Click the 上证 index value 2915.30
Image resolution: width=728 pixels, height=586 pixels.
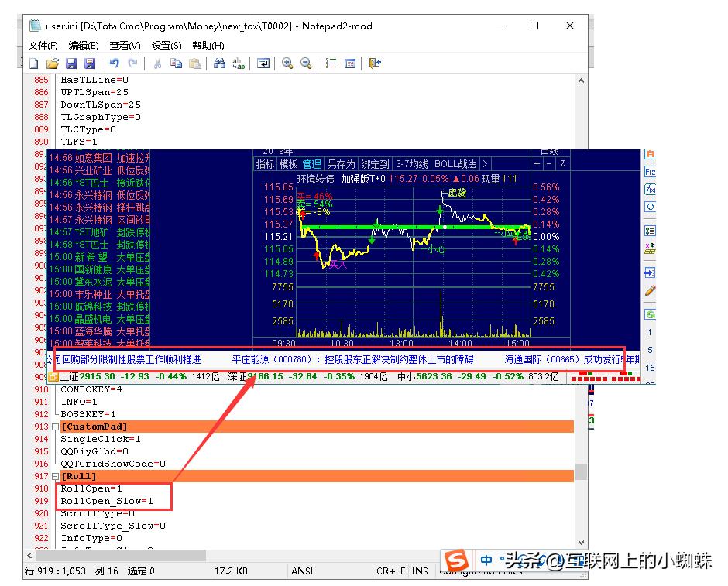click(97, 376)
